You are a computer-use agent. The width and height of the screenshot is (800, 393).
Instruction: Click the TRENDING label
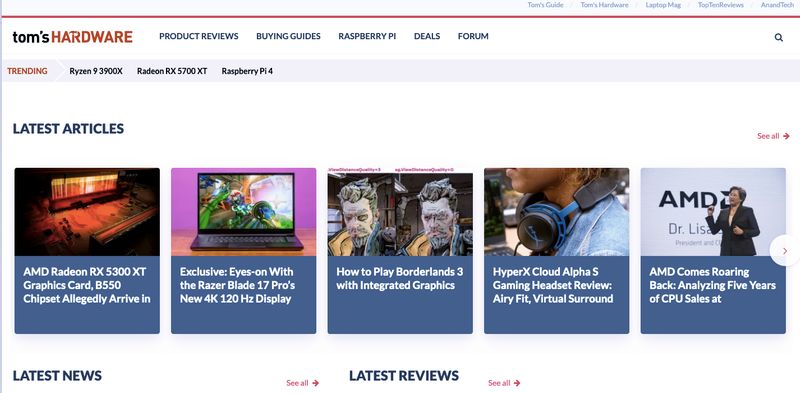click(28, 71)
